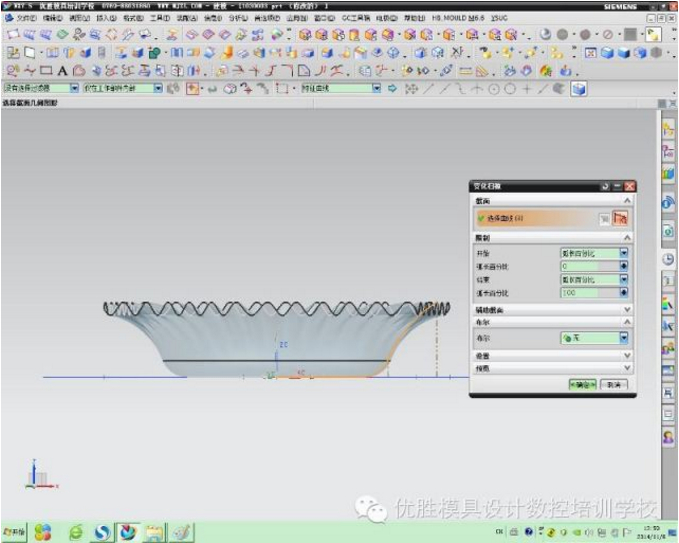Open the 分析(L) menu
Image resolution: width=679 pixels, height=543 pixels.
(x=238, y=18)
